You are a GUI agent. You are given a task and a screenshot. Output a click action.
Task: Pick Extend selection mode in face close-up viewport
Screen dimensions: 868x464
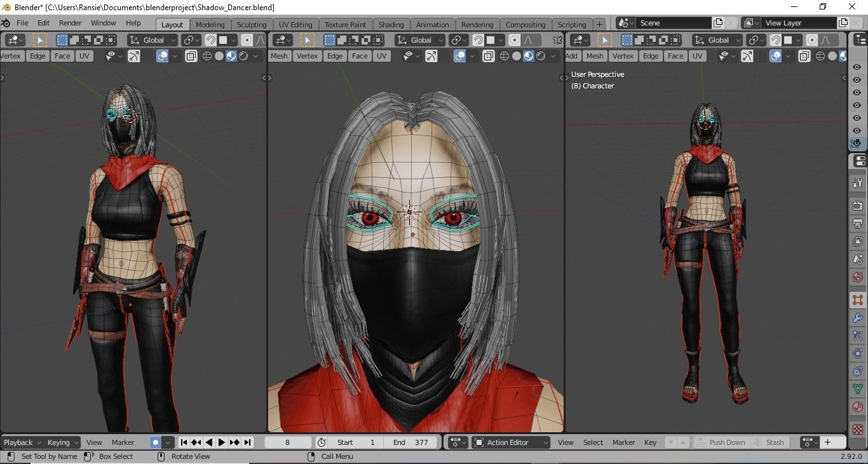342,40
